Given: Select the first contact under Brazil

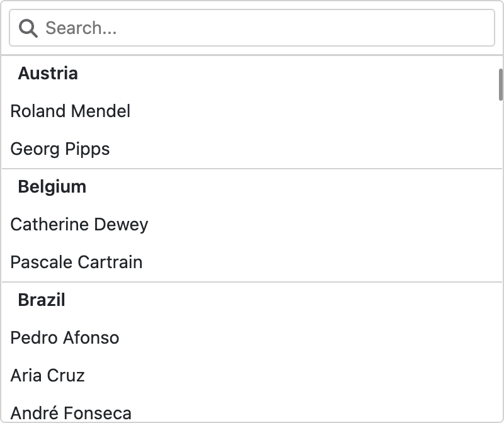Looking at the screenshot, I should tap(65, 338).
